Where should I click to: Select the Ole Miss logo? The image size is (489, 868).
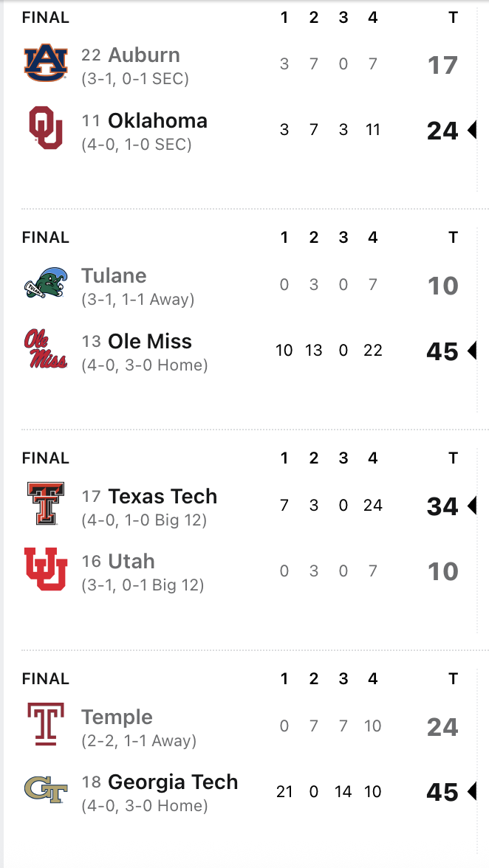46,349
